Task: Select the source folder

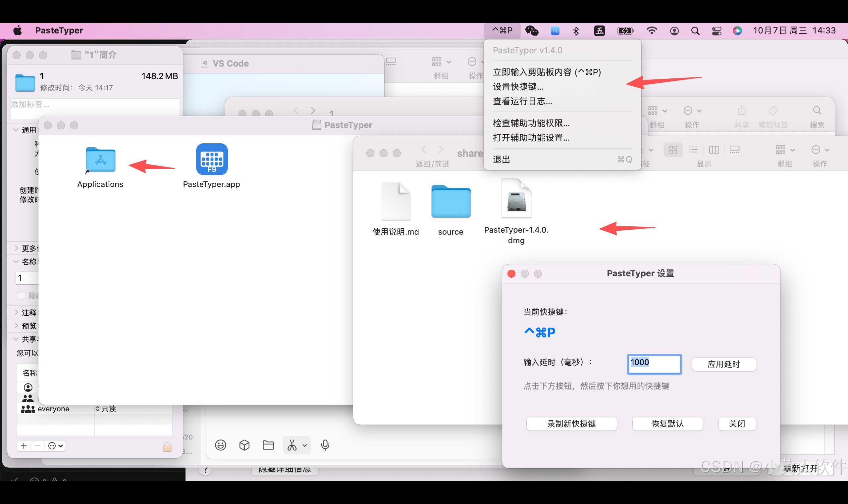Action: (x=451, y=210)
